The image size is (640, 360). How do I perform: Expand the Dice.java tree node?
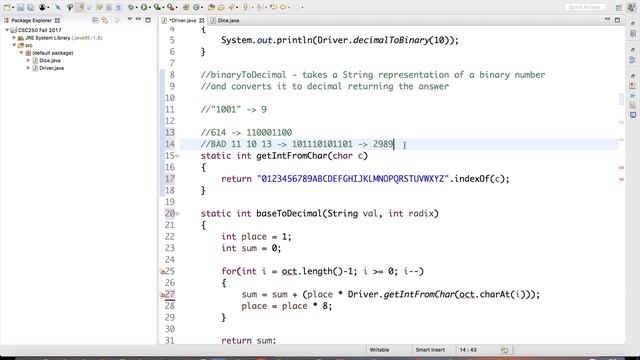(x=29, y=60)
